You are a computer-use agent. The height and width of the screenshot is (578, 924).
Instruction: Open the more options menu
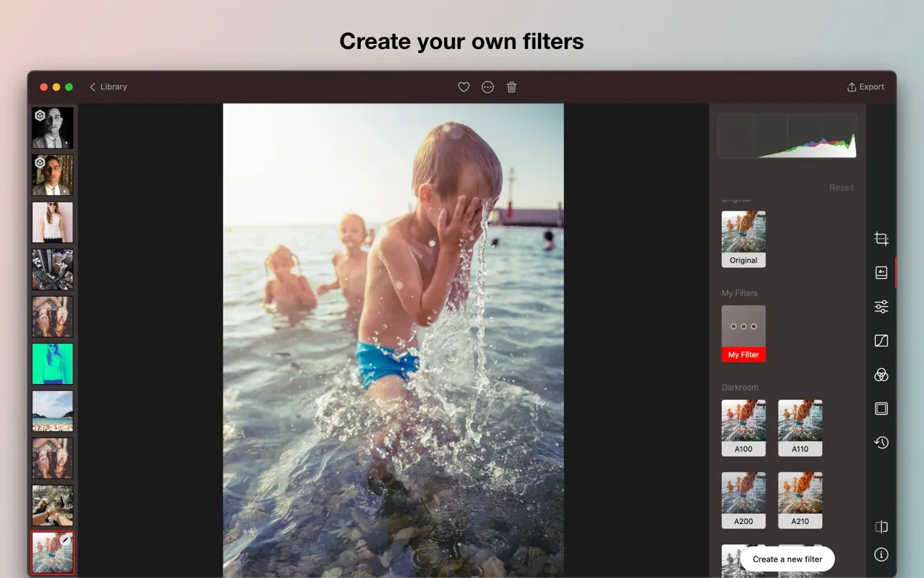click(x=487, y=86)
